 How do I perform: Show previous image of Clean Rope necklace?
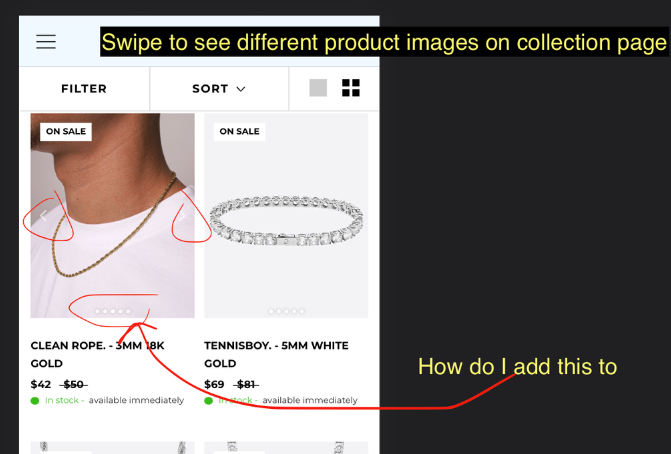pos(43,217)
